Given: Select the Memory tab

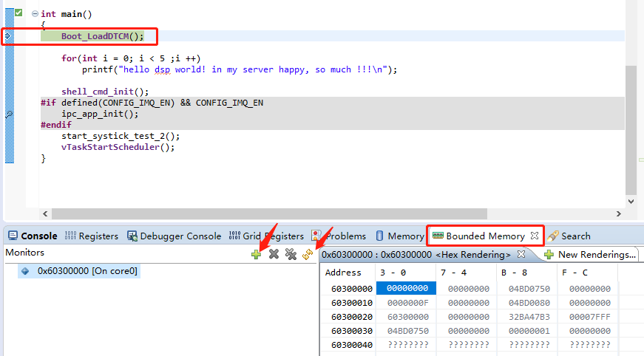Looking at the screenshot, I should click(399, 236).
